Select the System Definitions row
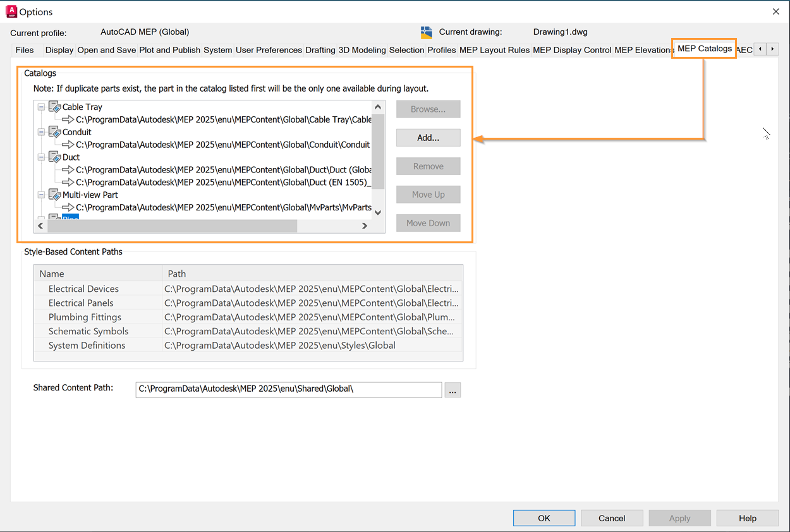 248,345
